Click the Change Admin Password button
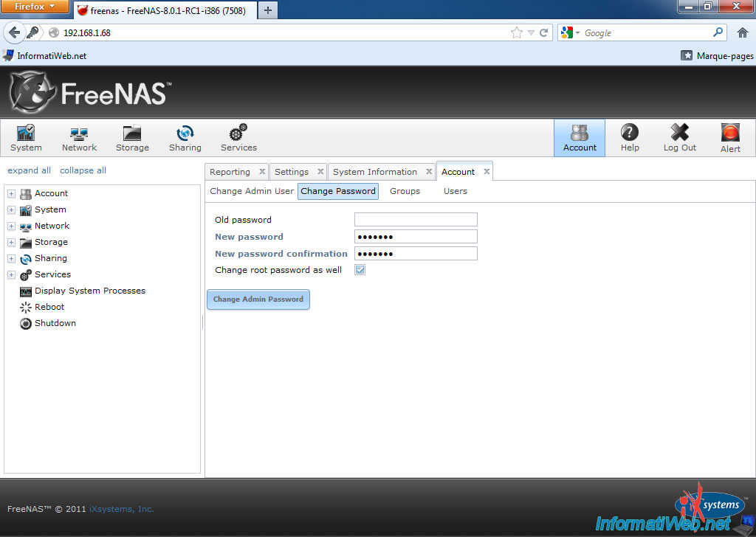Image resolution: width=756 pixels, height=537 pixels. click(x=258, y=299)
